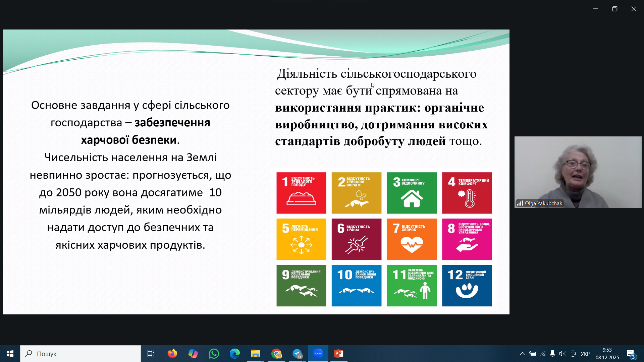Screen dimensions: 644x362
Task: Open the clock and date flyout
Action: click(607, 354)
